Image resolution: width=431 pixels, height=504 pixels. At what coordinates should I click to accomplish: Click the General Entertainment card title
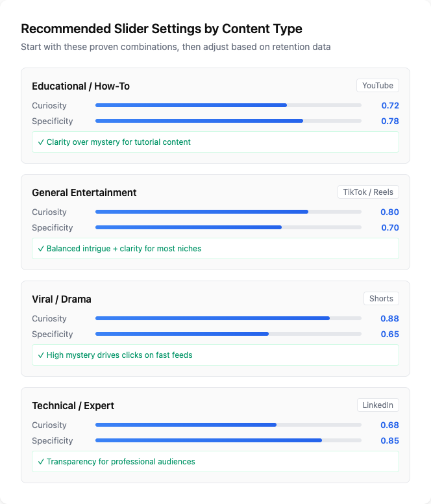pos(84,192)
